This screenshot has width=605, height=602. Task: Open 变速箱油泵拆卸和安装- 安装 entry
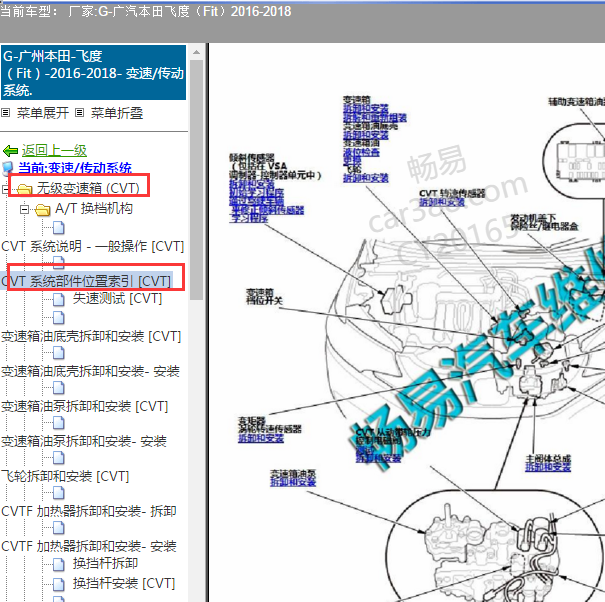pyautogui.click(x=84, y=441)
